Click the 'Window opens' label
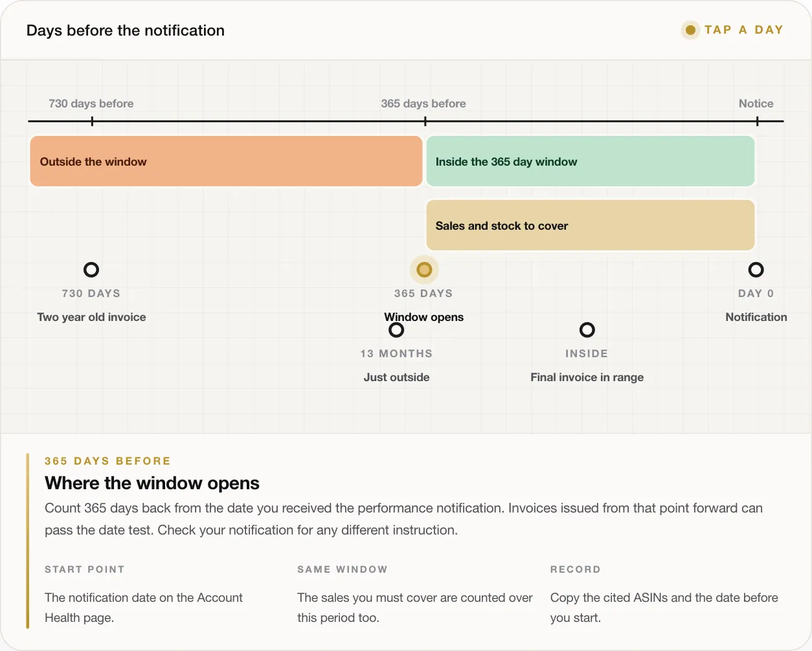This screenshot has width=812, height=651. point(424,317)
